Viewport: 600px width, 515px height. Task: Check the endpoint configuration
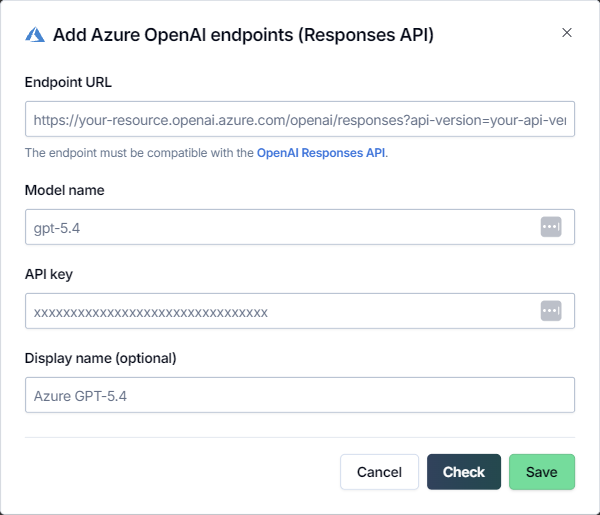pos(464,472)
